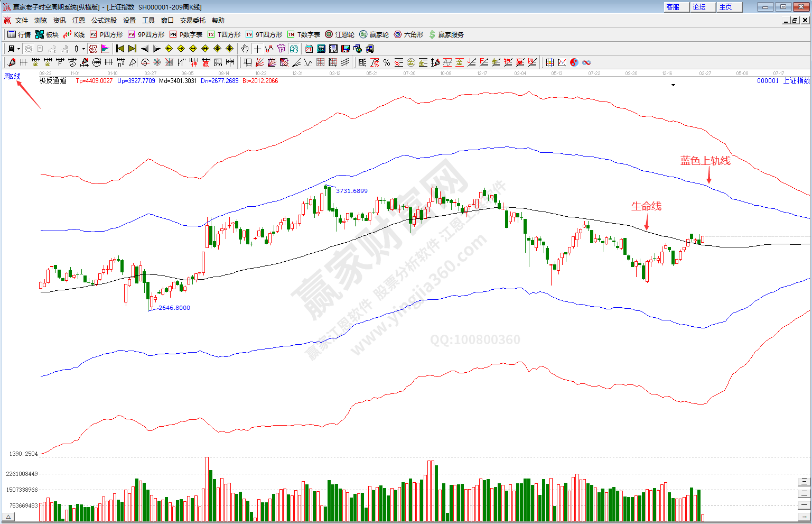812x524 pixels.
Task: Select the hand pan tool
Action: tap(245, 49)
